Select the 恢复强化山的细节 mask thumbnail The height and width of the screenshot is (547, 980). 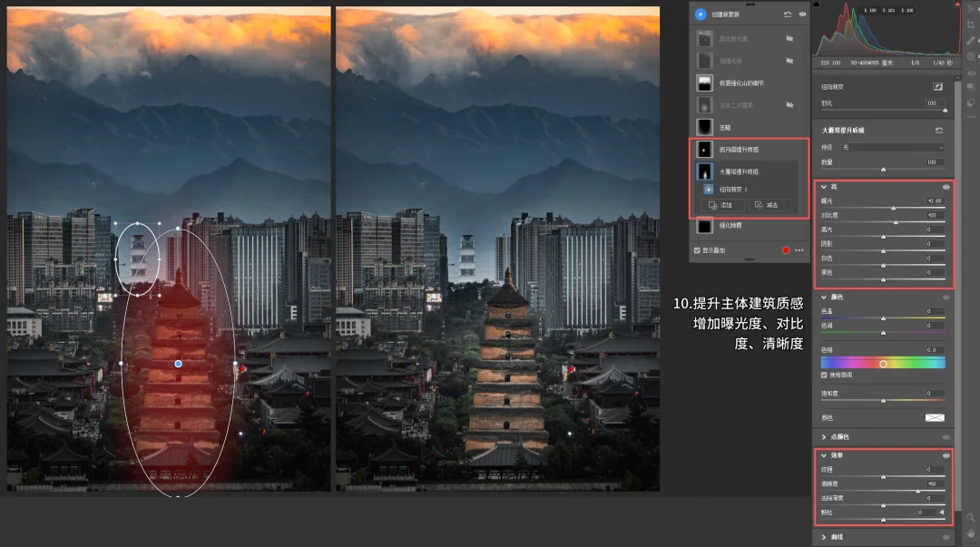[704, 83]
